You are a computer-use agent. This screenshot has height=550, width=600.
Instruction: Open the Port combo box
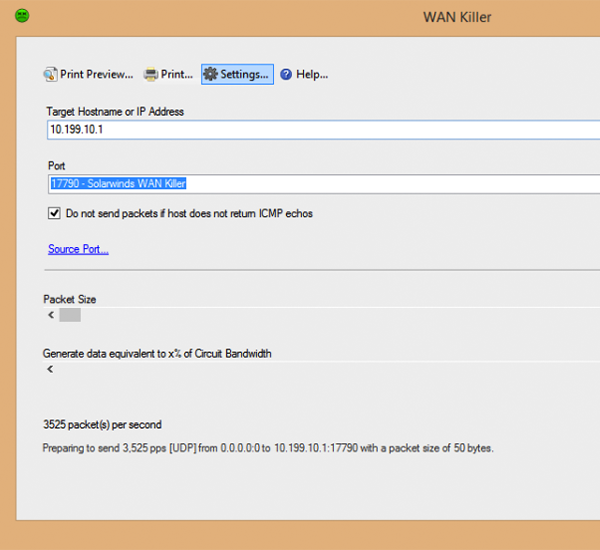320,183
